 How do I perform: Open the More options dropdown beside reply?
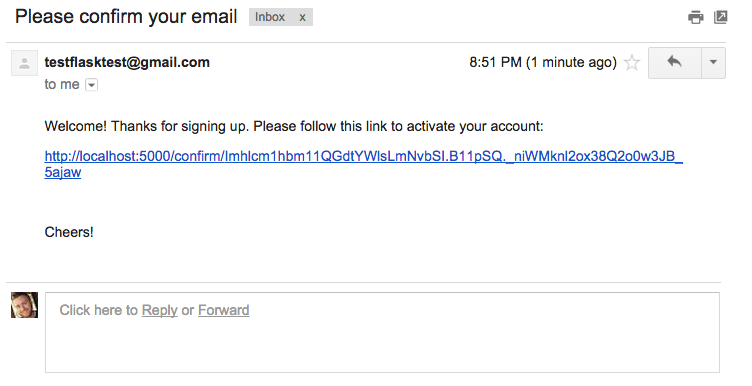point(713,62)
